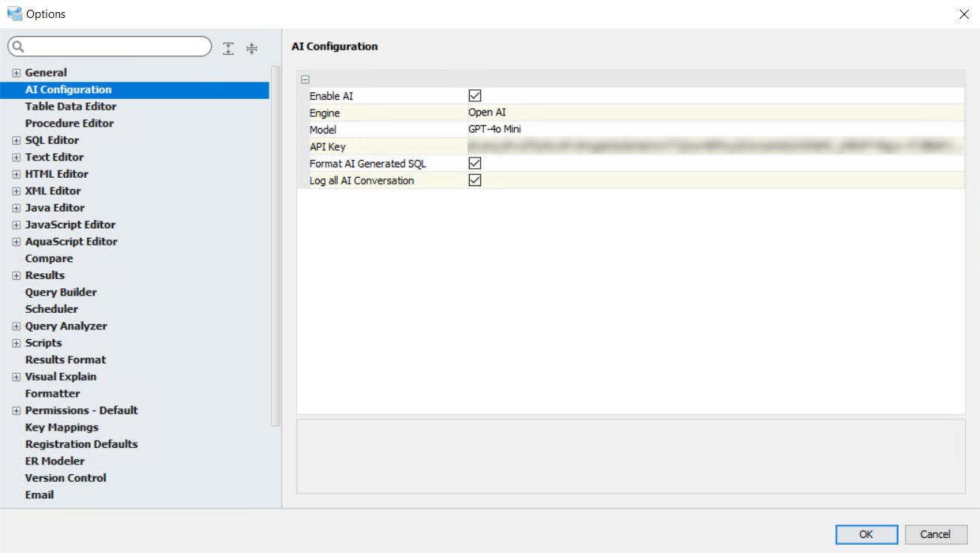Collapse the AI Configuration property group
The image size is (980, 553).
coord(305,80)
